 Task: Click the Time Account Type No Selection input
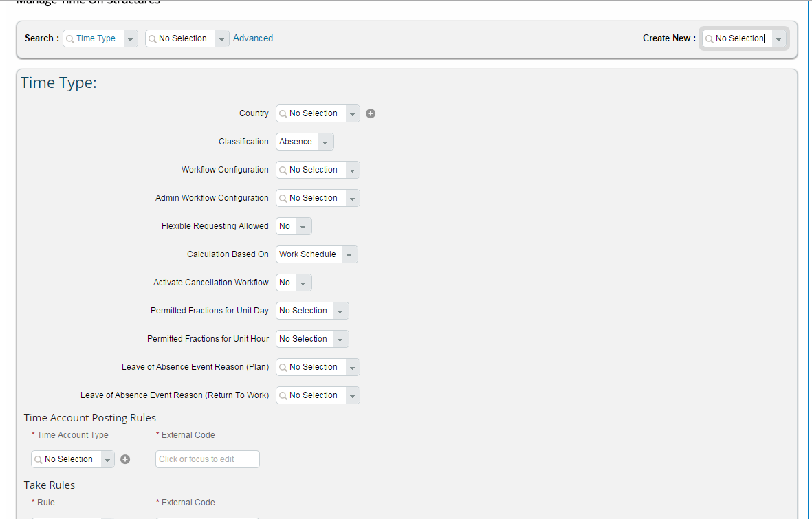pyautogui.click(x=66, y=459)
